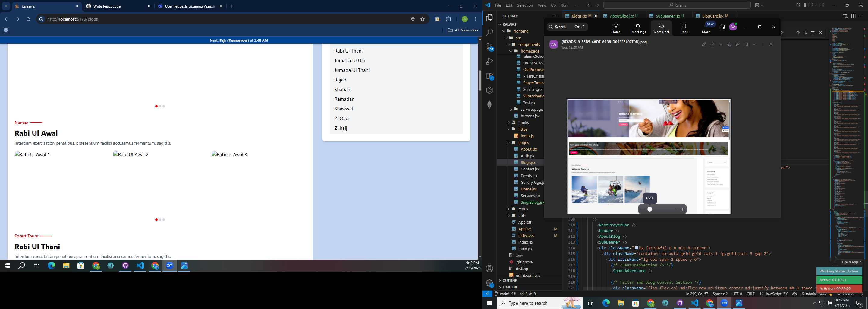Click git sync icon in status bar
The image size is (868, 309).
[x=514, y=294]
